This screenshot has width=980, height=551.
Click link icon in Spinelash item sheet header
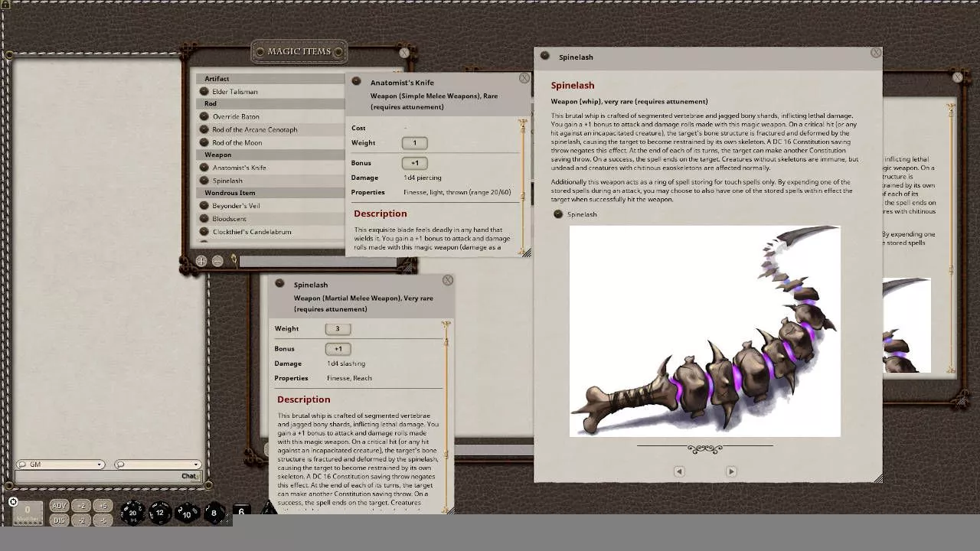coord(279,283)
